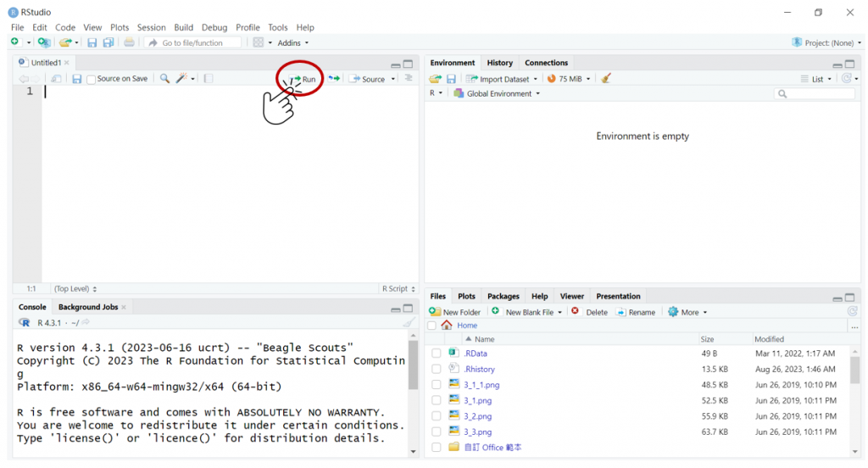
Task: Save workspace icon in Environment pane
Action: 451,79
